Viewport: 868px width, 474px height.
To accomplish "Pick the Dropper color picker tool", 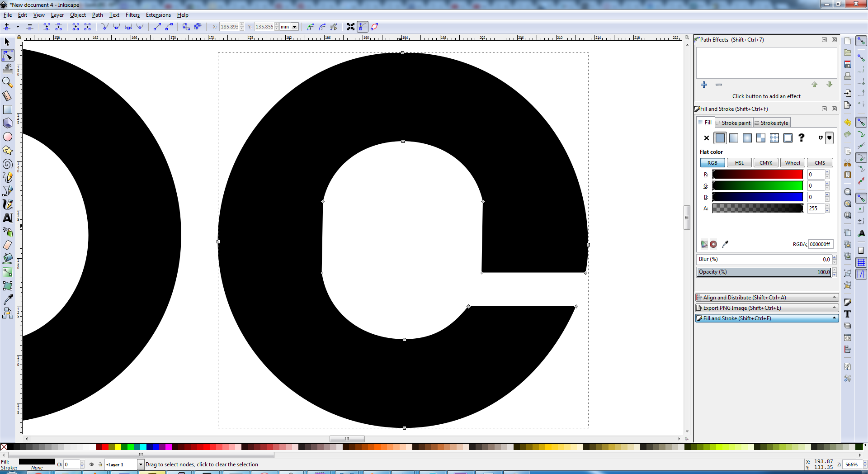I will (8, 299).
